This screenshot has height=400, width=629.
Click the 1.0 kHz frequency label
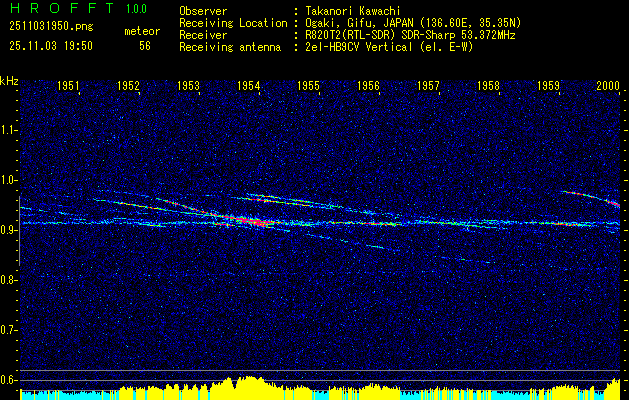(x=8, y=180)
